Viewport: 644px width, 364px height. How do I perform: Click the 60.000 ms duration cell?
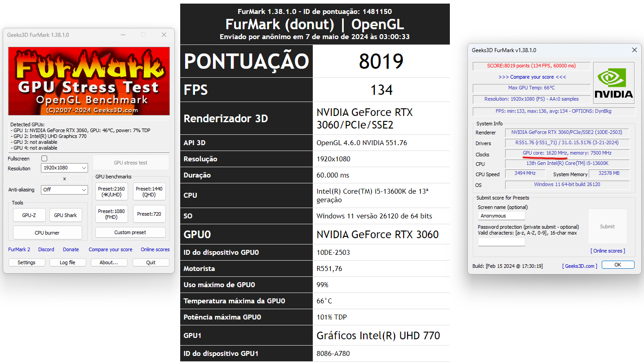pos(381,175)
